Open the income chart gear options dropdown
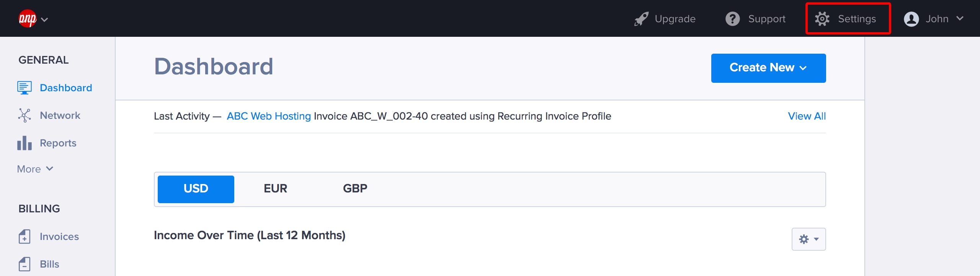The image size is (980, 276). coord(808,239)
